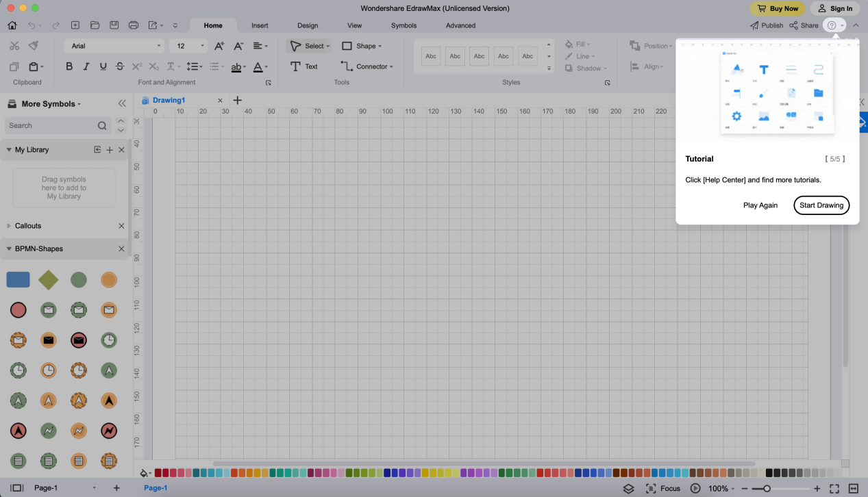Save the drawing with disk icon
Image resolution: width=868 pixels, height=497 pixels.
point(114,25)
